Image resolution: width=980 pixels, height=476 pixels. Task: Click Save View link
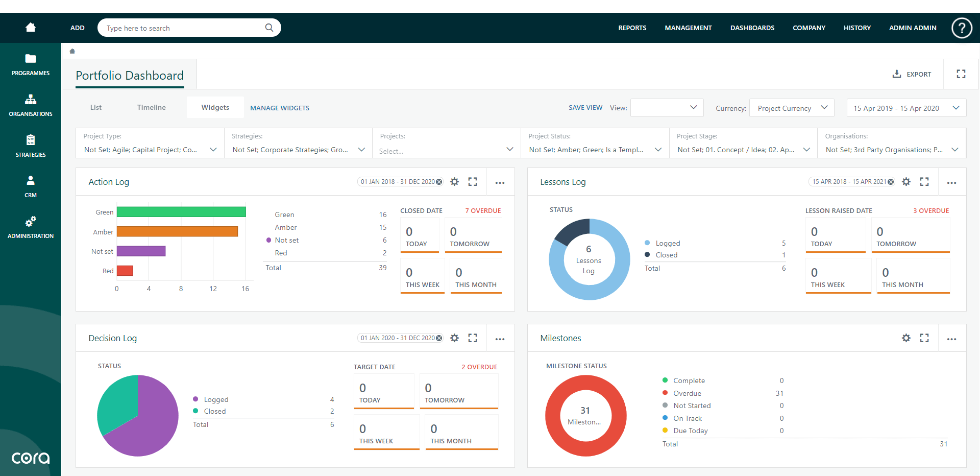point(585,108)
